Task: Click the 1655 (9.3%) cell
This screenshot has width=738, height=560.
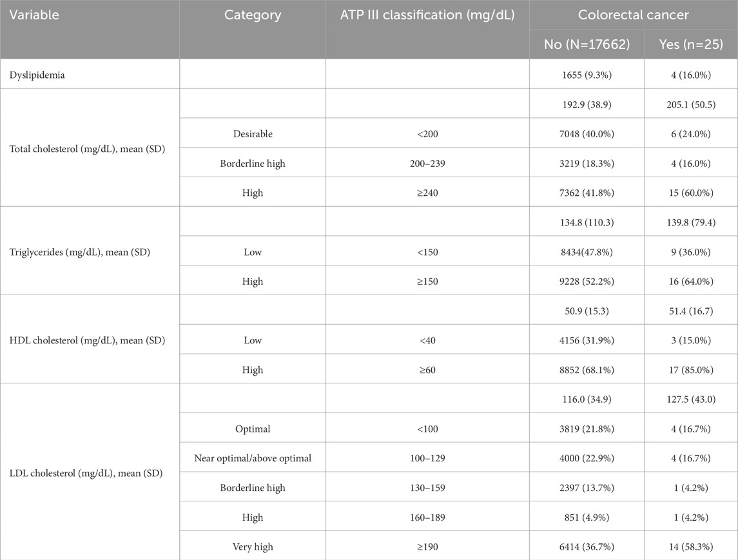Action: pyautogui.click(x=587, y=75)
